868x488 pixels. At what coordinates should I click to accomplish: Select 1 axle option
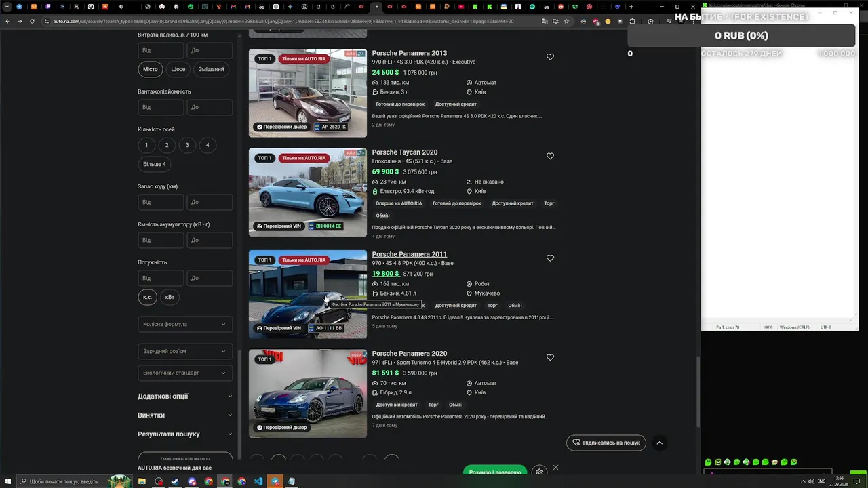(x=146, y=145)
